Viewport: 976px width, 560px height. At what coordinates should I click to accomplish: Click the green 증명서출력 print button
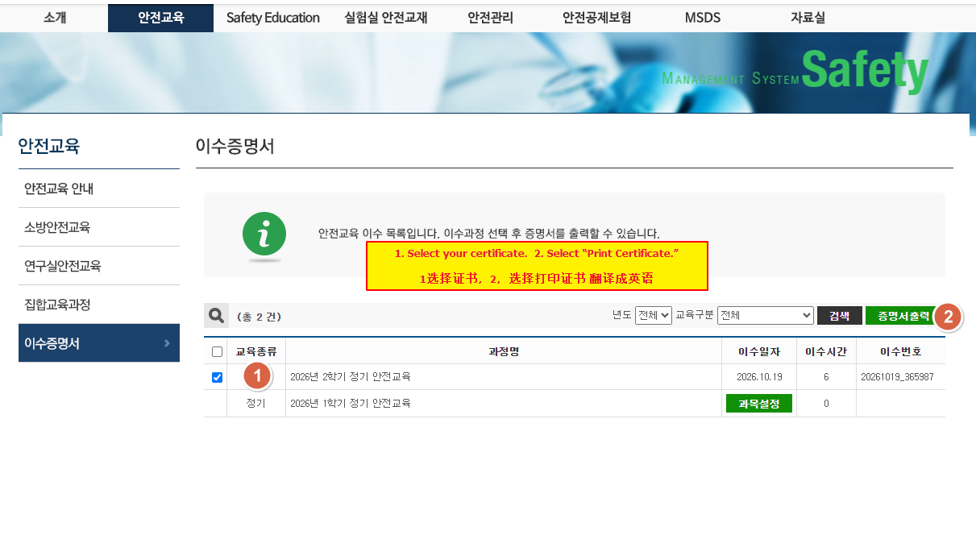click(902, 316)
